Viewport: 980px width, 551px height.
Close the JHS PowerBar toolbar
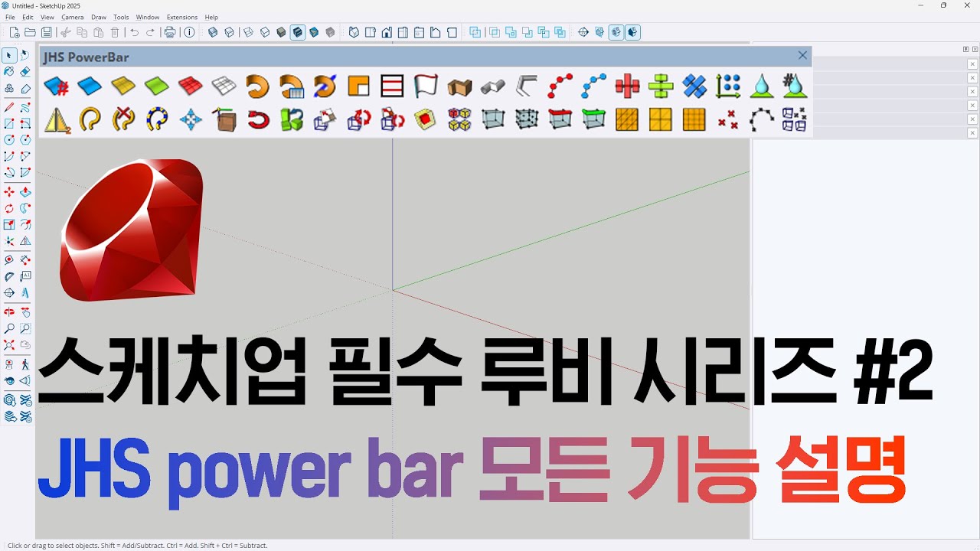coord(802,55)
